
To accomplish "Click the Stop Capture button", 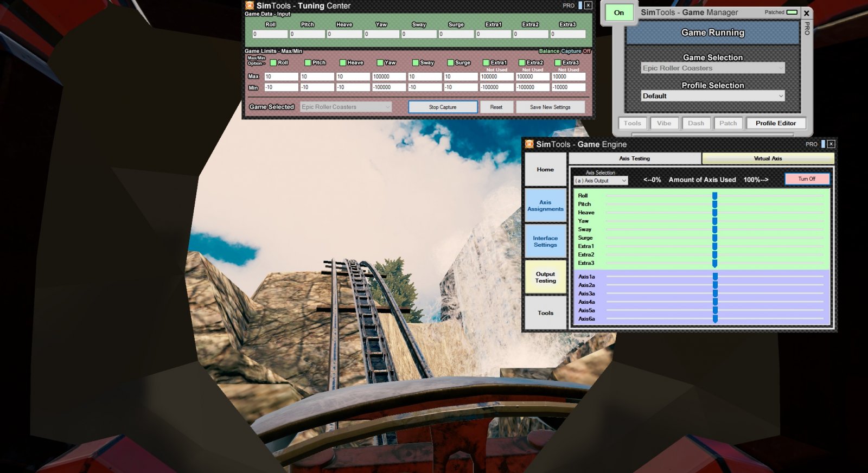I will pos(443,107).
